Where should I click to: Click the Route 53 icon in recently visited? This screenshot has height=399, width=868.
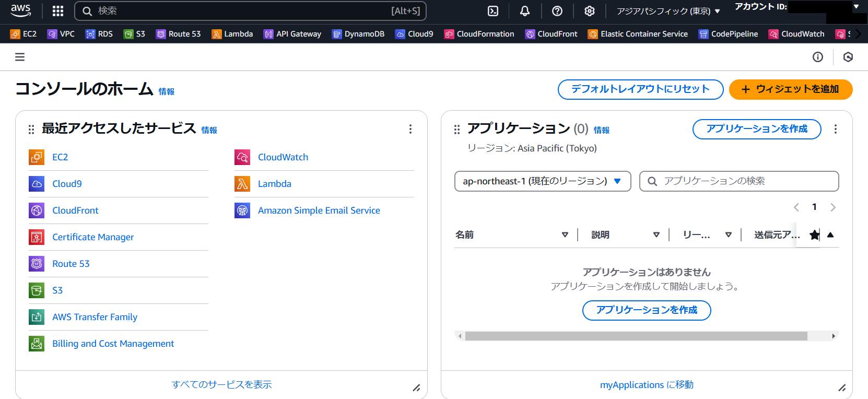pyautogui.click(x=37, y=264)
